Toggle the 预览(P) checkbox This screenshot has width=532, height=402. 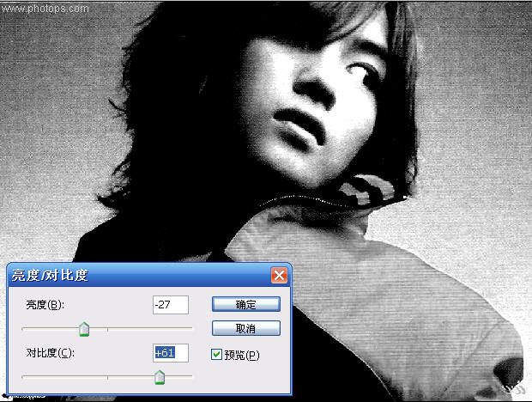pos(216,355)
